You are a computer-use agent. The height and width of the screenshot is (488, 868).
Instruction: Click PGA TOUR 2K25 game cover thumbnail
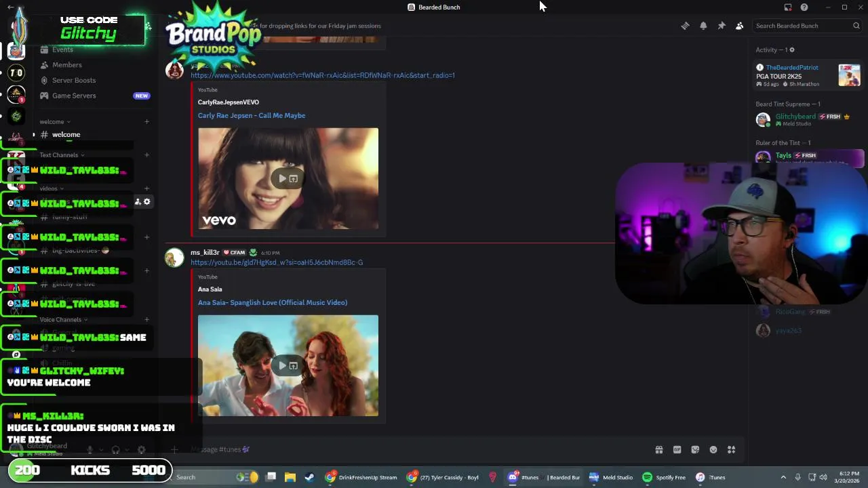coord(849,75)
